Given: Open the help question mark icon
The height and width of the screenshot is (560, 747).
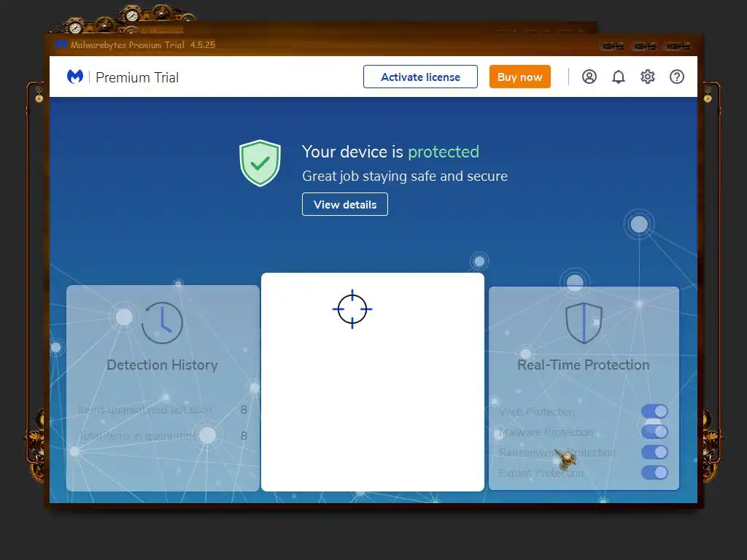Looking at the screenshot, I should 677,77.
